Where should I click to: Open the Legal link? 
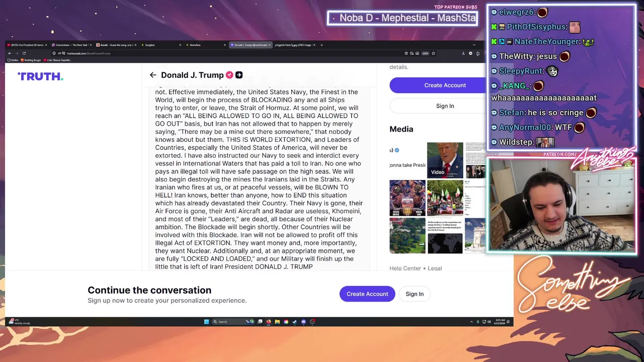coord(435,268)
